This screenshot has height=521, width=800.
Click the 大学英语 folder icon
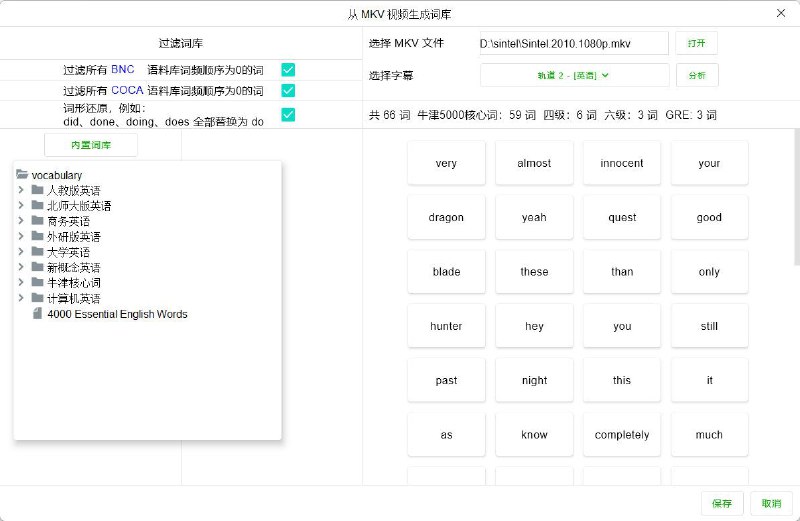coord(37,252)
